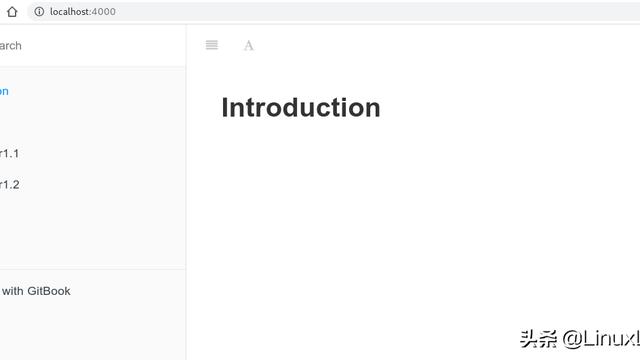Click the 头条 watermark characters
Viewport: 640px width, 360px height.
point(538,339)
